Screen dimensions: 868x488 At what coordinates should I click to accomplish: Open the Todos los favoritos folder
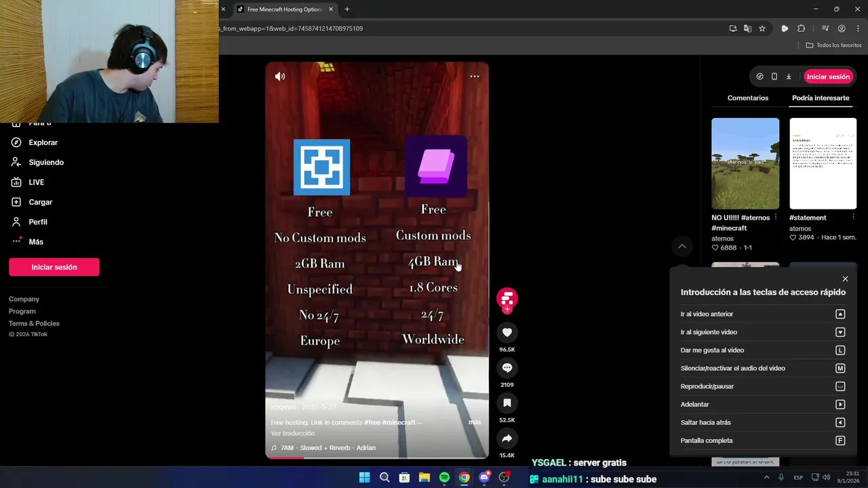click(833, 45)
